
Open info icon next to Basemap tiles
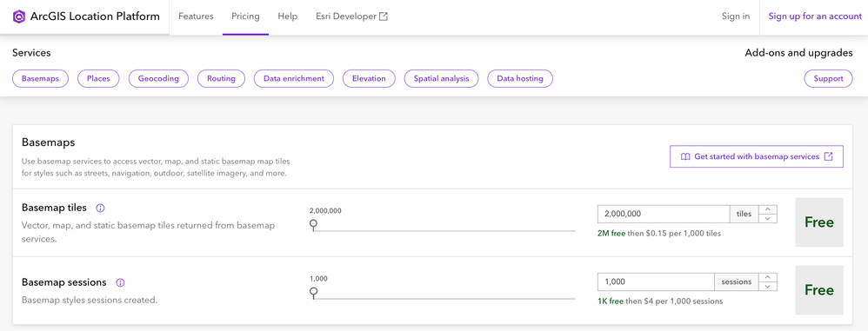click(100, 209)
